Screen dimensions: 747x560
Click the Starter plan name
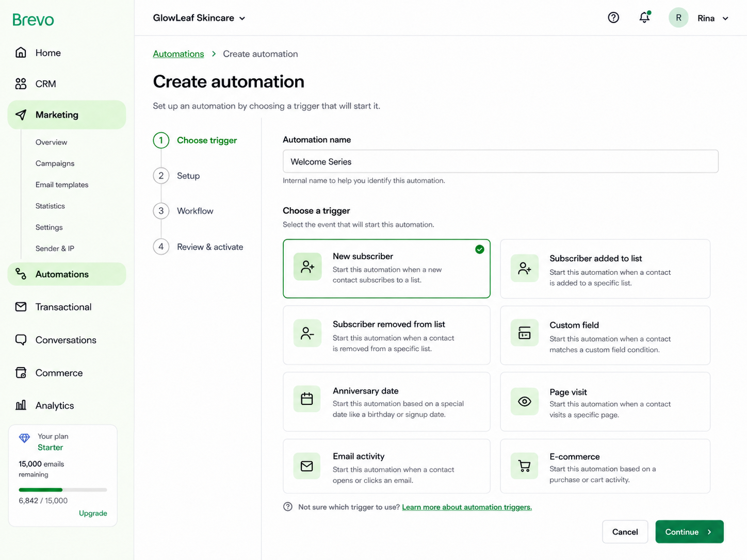point(50,448)
